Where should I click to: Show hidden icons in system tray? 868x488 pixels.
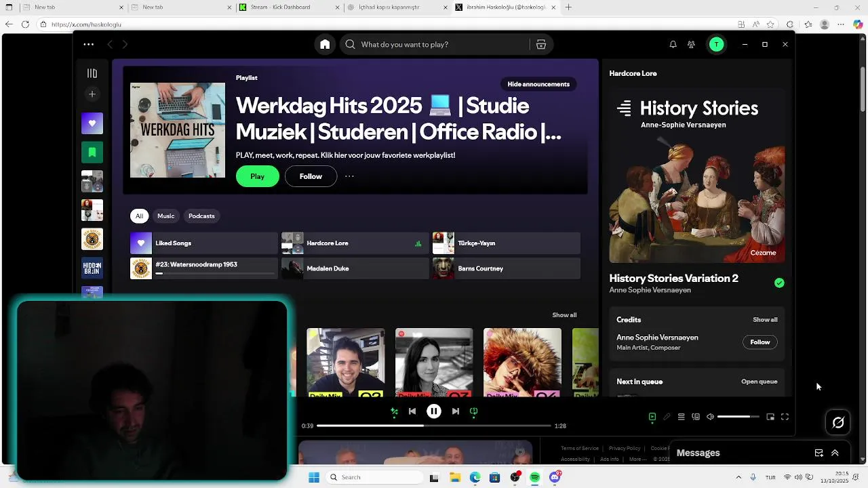coord(737,477)
